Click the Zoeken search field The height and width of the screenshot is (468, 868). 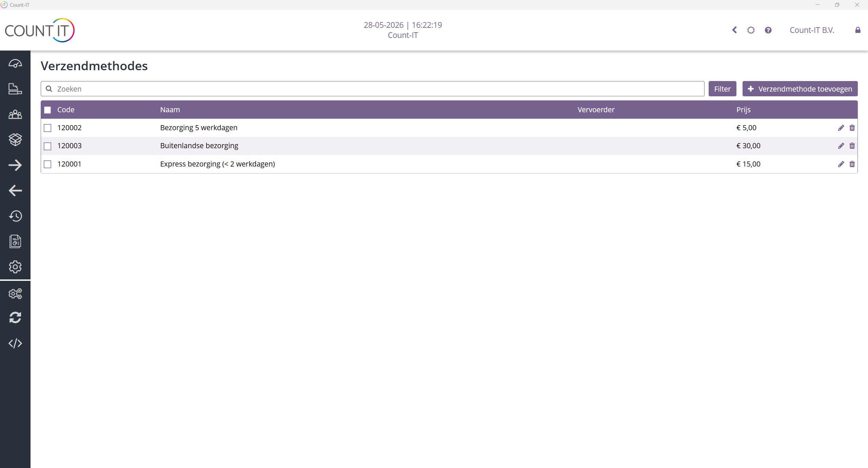pos(372,89)
